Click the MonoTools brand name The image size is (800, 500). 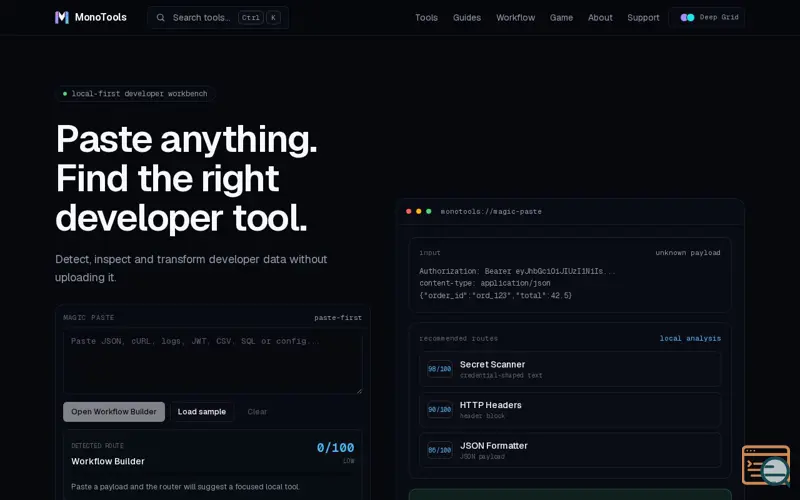click(101, 17)
